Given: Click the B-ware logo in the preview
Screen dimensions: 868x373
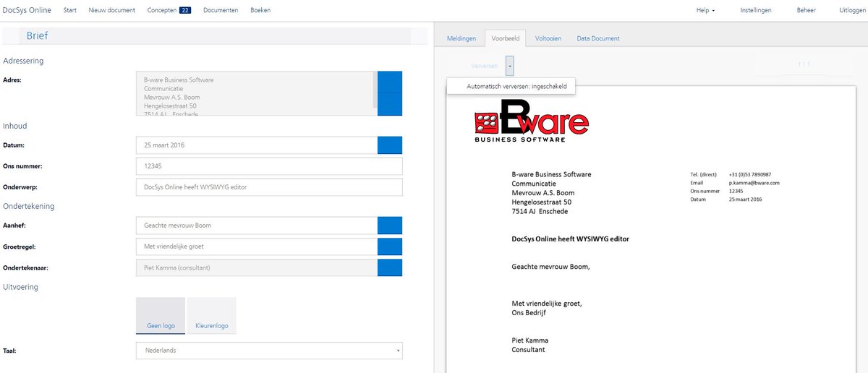Looking at the screenshot, I should coord(531,121).
